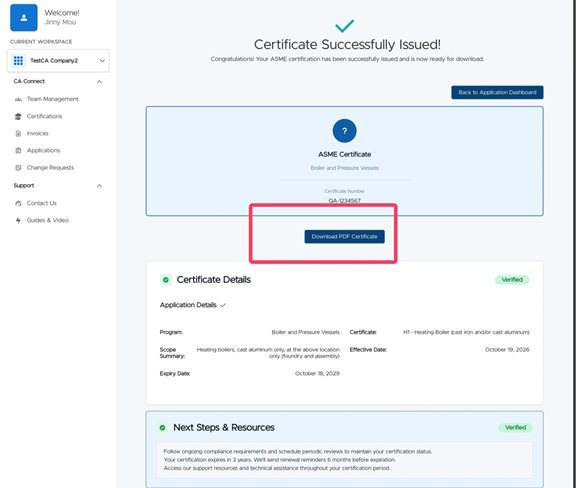The image size is (576, 488).
Task: Click the Team Management icon
Action: tap(18, 99)
